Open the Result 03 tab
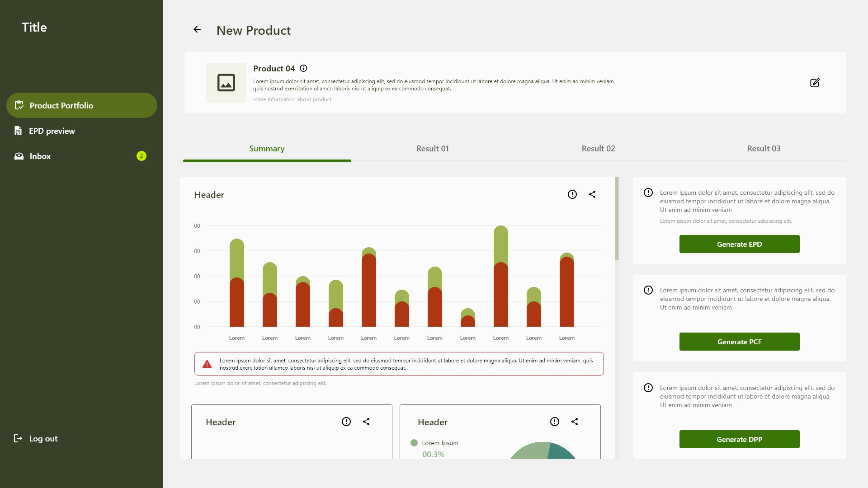Screen dimensions: 868x488 [x=764, y=149]
